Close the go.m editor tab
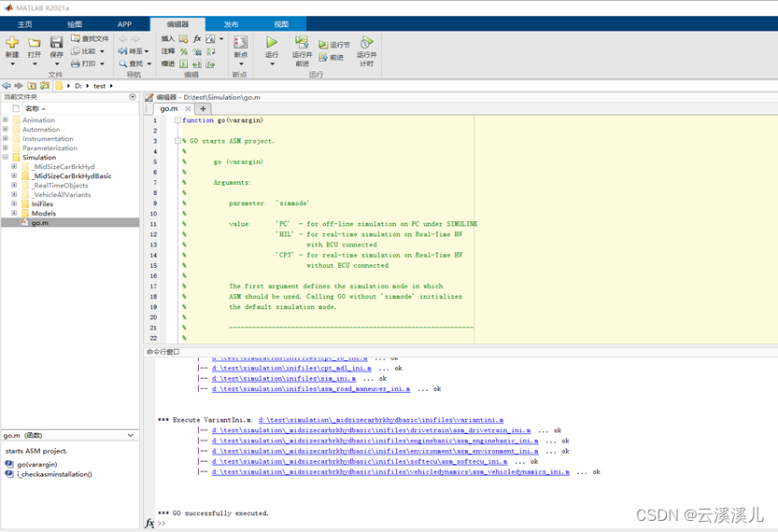The image size is (778, 532). [x=188, y=108]
